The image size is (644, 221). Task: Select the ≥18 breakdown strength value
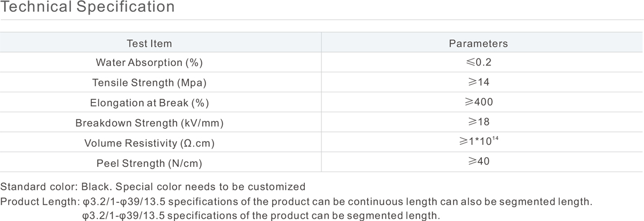click(x=478, y=122)
